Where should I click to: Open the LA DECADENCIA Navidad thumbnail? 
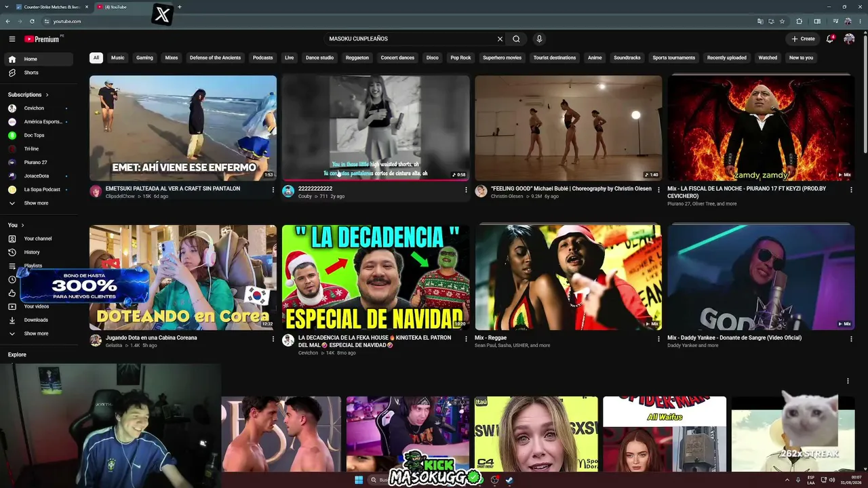pyautogui.click(x=376, y=277)
